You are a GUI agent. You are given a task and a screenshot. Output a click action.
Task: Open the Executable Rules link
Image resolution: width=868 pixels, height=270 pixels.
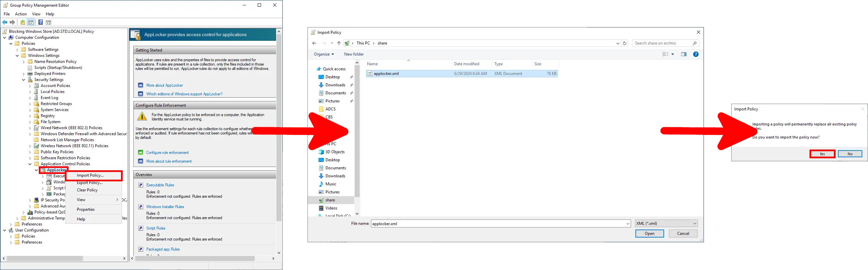[x=160, y=185]
